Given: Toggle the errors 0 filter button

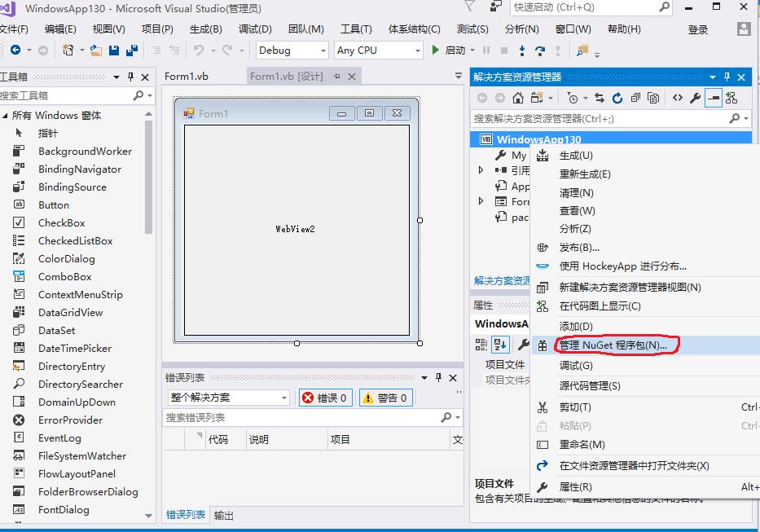Looking at the screenshot, I should [326, 398].
